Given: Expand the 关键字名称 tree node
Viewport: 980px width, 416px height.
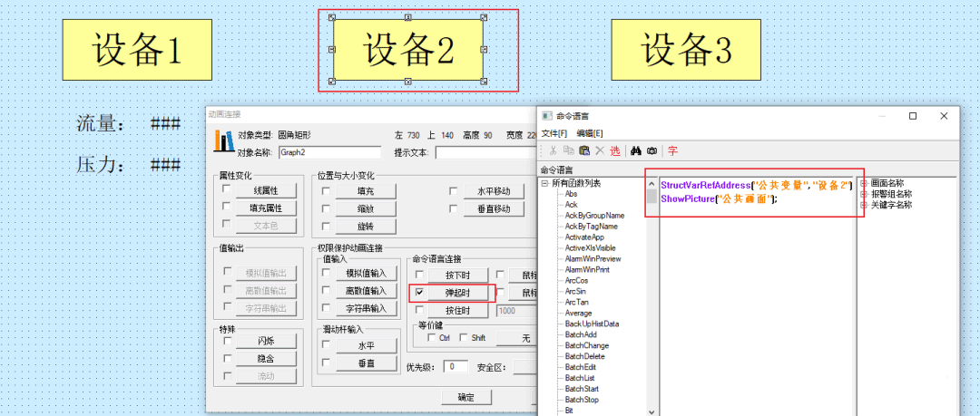Looking at the screenshot, I should coord(865,204).
